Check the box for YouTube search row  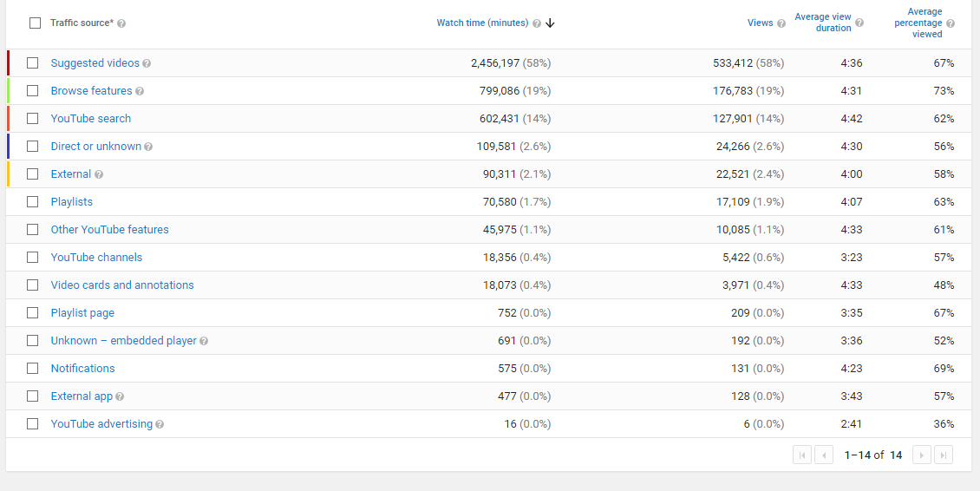click(33, 119)
